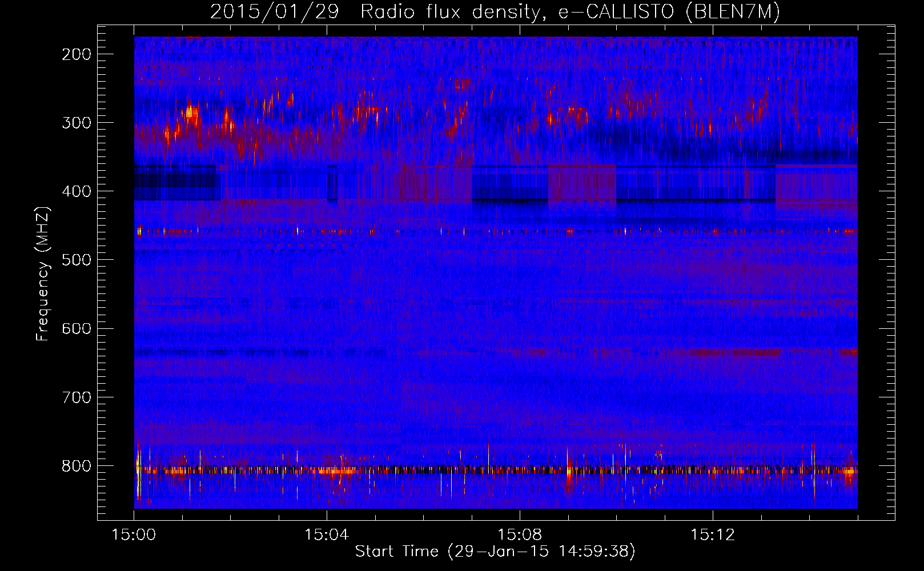Click the 15:04 time tick label

tap(327, 535)
